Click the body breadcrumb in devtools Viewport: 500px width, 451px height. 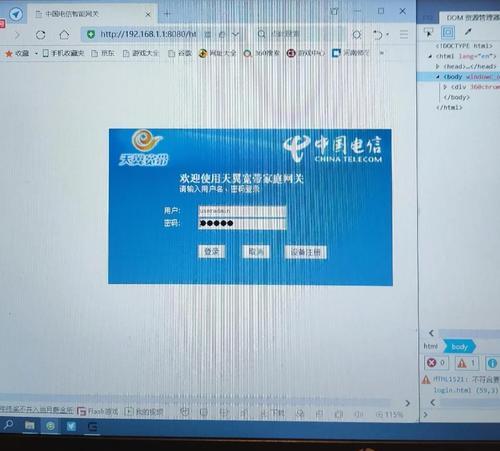tap(459, 347)
